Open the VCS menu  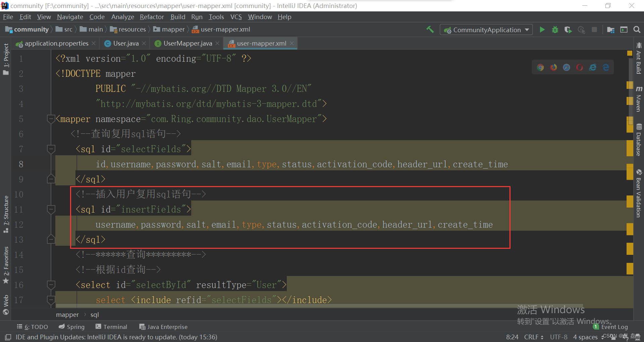coord(236,17)
